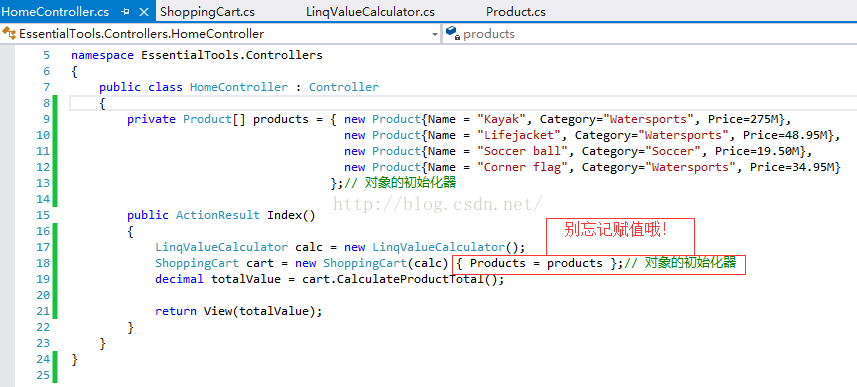Select the HomeController.cs tab title
The width and height of the screenshot is (857, 387).
pyautogui.click(x=56, y=12)
